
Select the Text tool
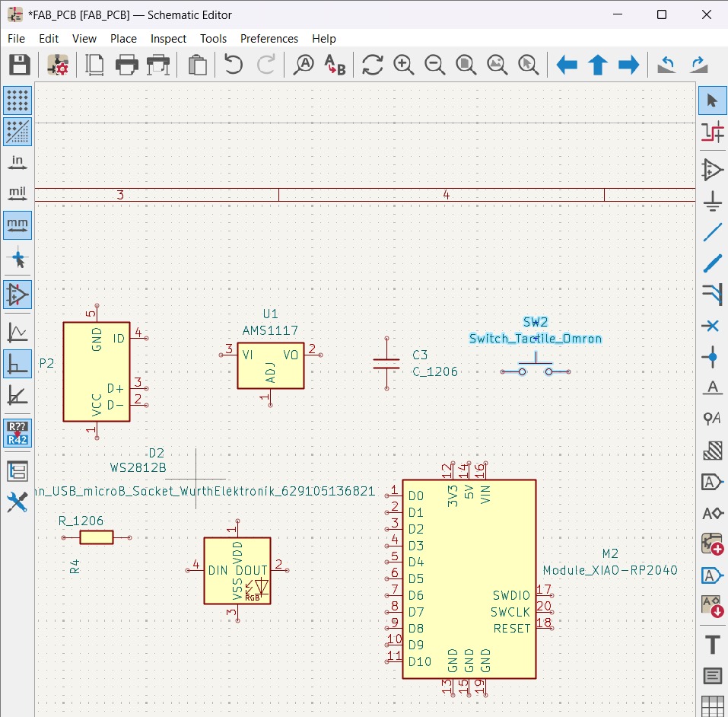coord(712,645)
